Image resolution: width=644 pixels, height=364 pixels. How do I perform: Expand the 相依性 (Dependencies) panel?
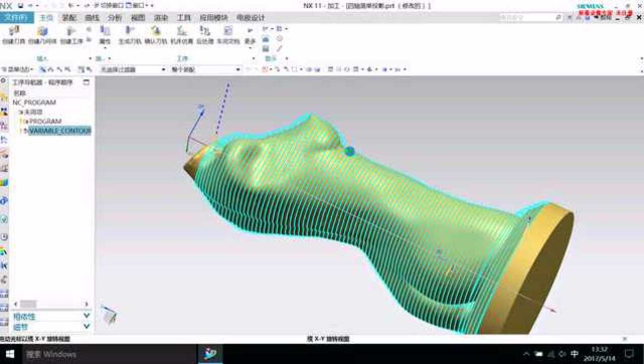(x=86, y=316)
